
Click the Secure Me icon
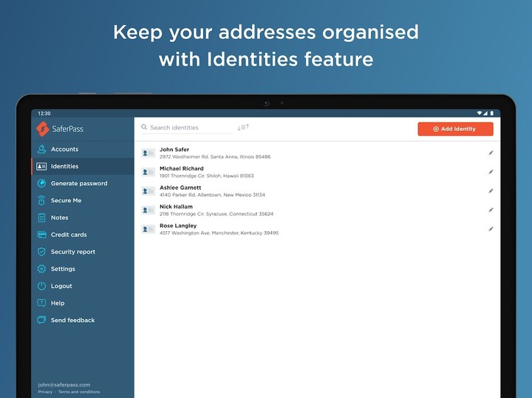tap(41, 200)
